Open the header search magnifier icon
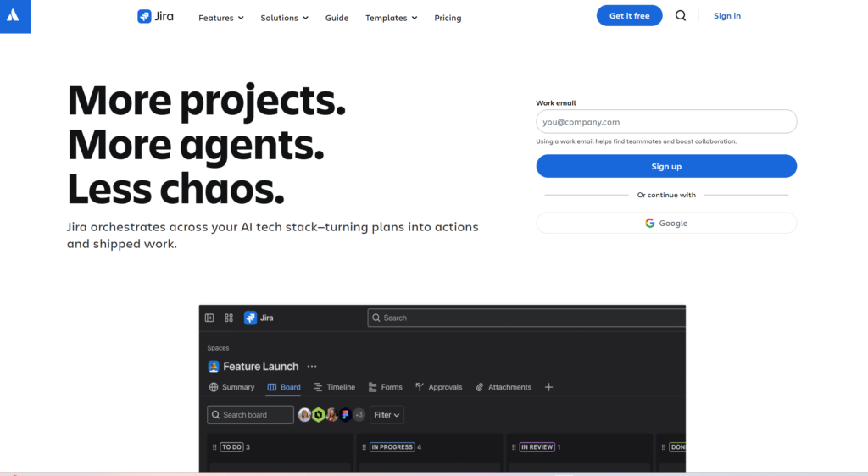Image resolution: width=868 pixels, height=476 pixels. point(681,16)
